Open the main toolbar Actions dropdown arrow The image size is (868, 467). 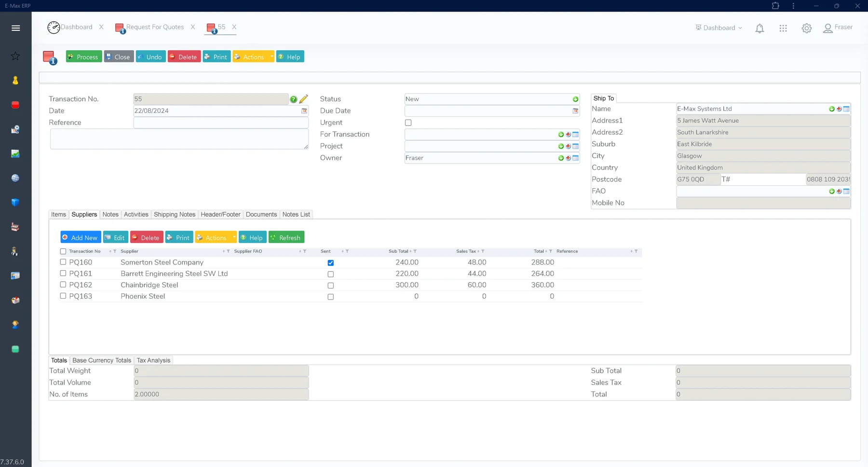(x=271, y=56)
